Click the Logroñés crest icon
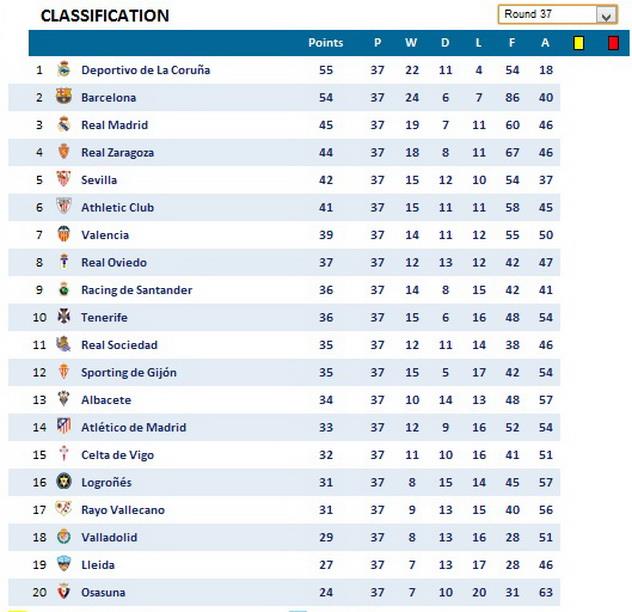The image size is (632, 612). click(x=64, y=482)
